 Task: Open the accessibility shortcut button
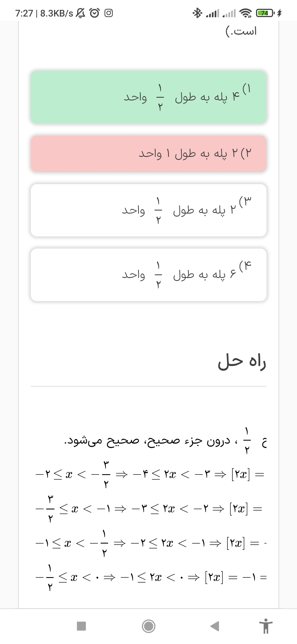[266, 626]
